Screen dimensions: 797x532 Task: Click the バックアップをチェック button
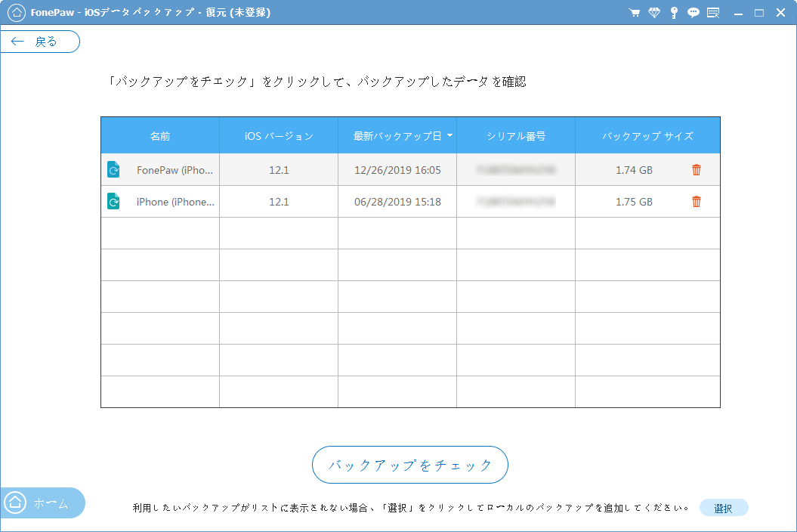point(409,464)
